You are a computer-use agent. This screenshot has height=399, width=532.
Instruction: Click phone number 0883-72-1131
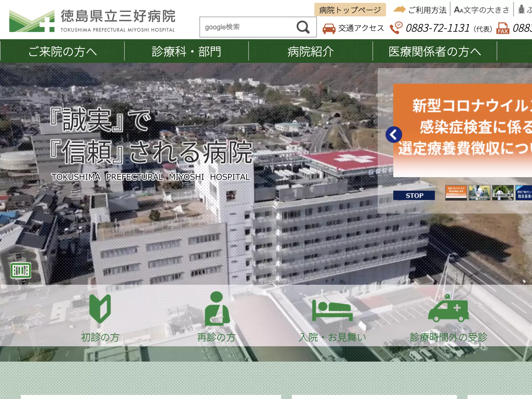point(438,28)
